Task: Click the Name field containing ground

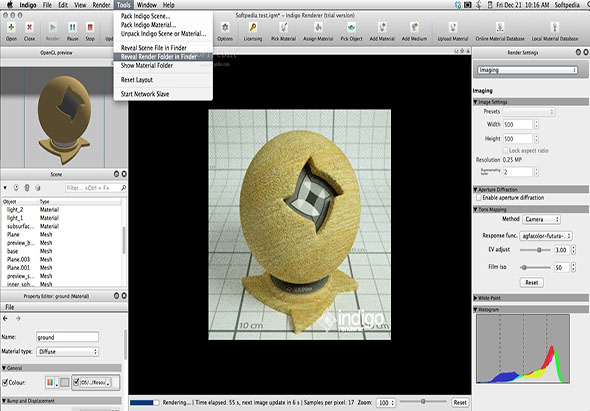Action: [x=68, y=337]
